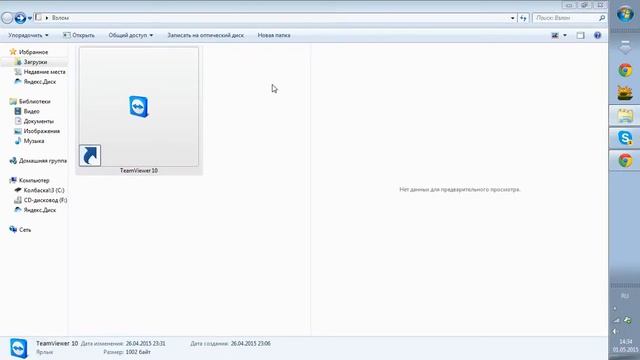Viewport: 640px width, 360px height.
Task: Create a Новая папка
Action: pos(274,36)
